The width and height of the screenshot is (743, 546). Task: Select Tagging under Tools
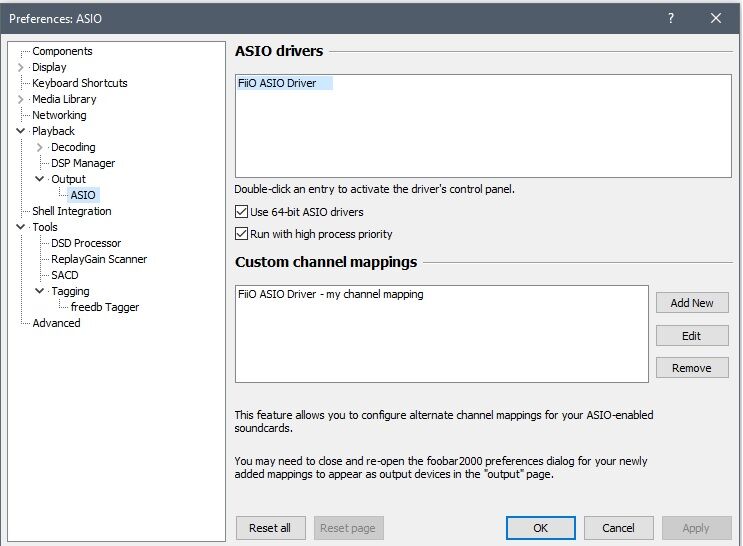(x=70, y=291)
